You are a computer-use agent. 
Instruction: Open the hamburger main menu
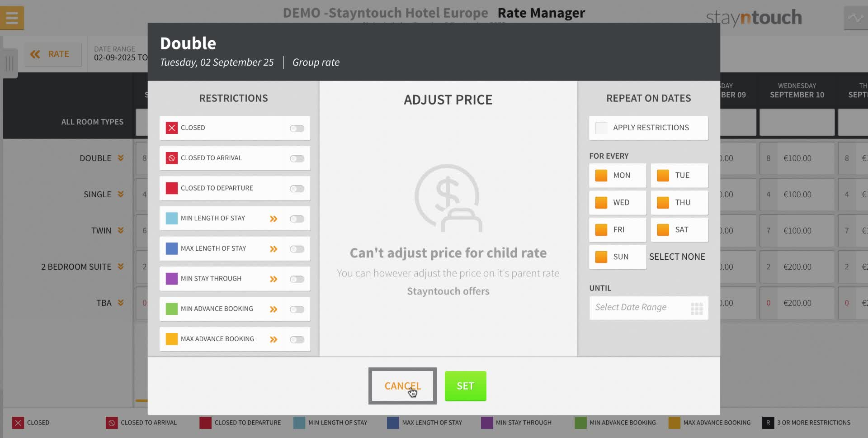12,18
